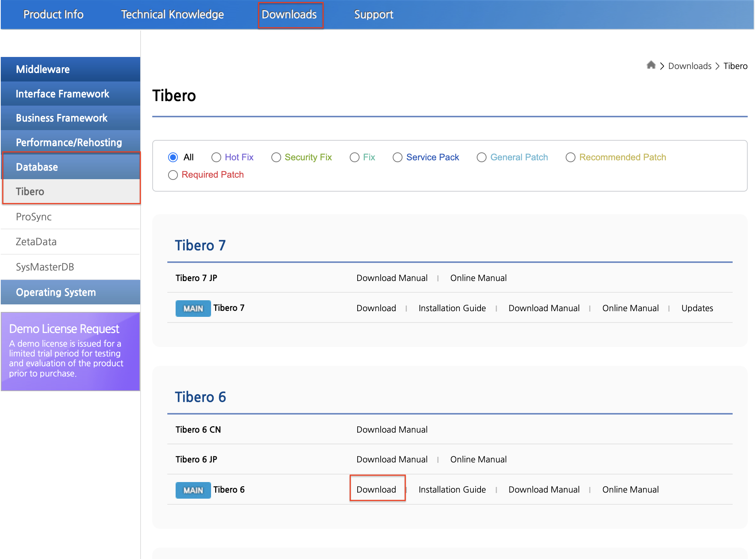Go to Downloads in the breadcrumb
Screen dimensions: 756x559
tap(690, 66)
